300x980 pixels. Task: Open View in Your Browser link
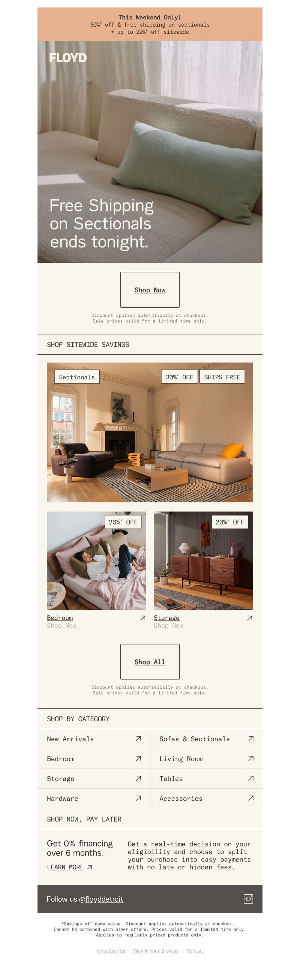click(x=156, y=951)
